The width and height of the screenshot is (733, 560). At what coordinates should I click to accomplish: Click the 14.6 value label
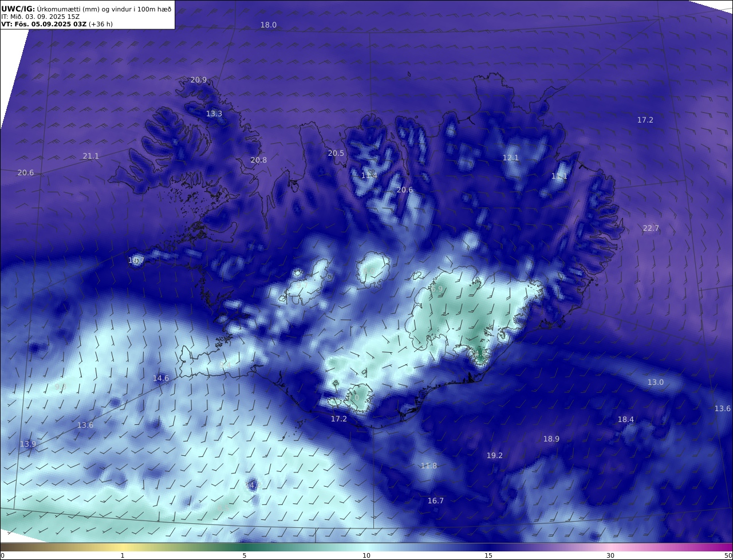click(x=161, y=378)
